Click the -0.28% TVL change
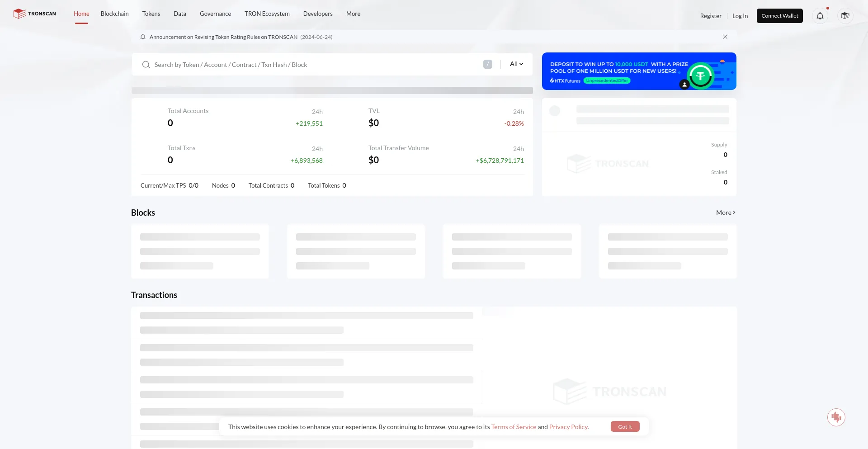Screen dimensions: 868x449 [x=514, y=123]
